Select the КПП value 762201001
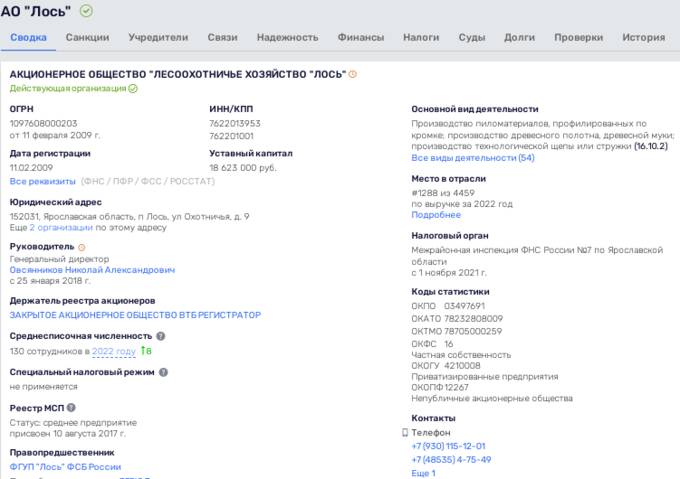The width and height of the screenshot is (680, 479). point(231,136)
